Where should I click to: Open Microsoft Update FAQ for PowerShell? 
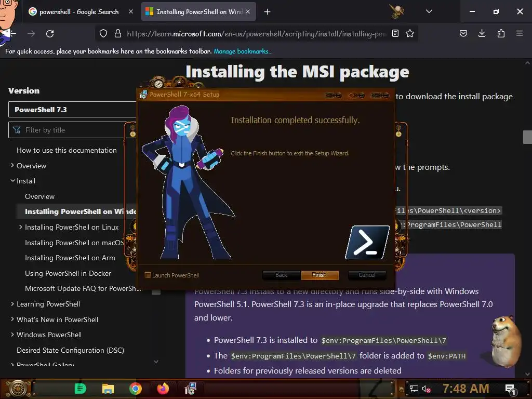[x=84, y=288]
